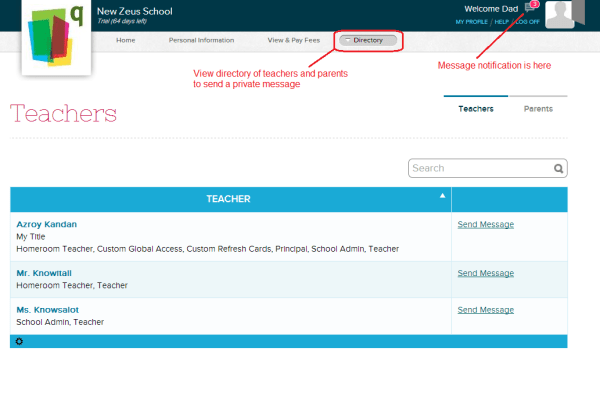Click the school logo with letter q
Screen dimensions: 600x394
57,37
